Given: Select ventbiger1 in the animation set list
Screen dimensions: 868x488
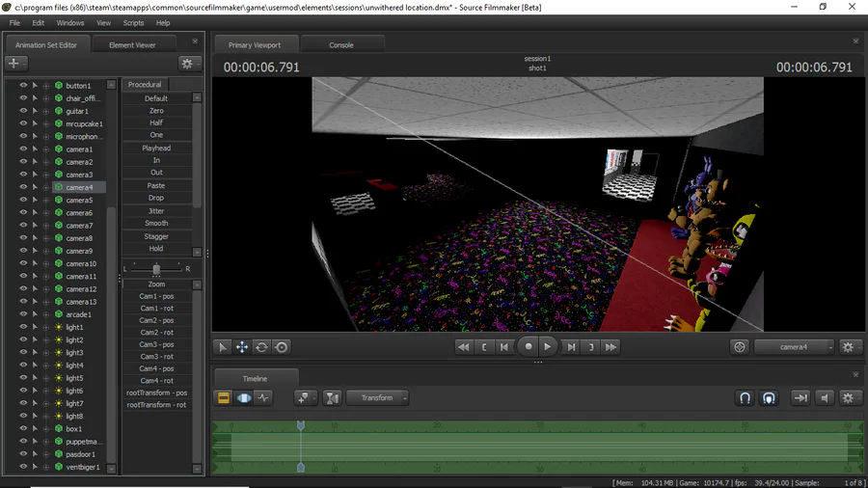Looking at the screenshot, I should pos(83,467).
